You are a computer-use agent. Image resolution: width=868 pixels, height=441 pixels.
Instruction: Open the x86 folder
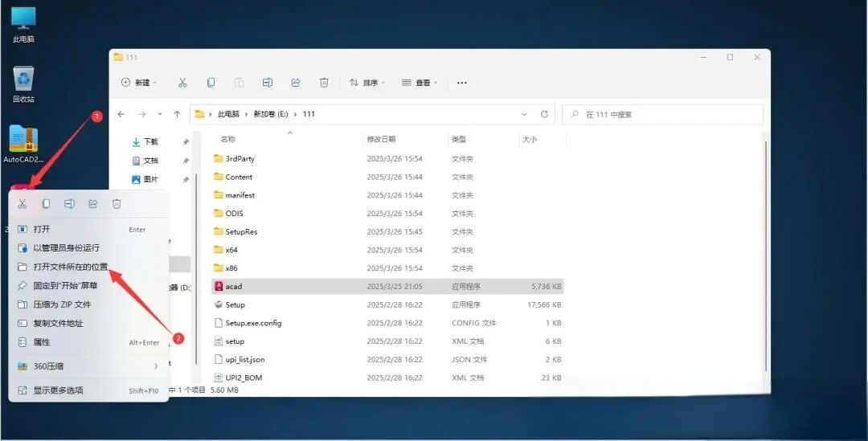point(387,267)
